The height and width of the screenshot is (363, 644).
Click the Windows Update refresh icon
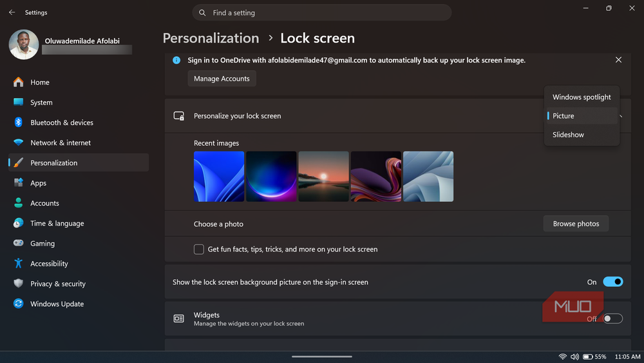point(18,304)
